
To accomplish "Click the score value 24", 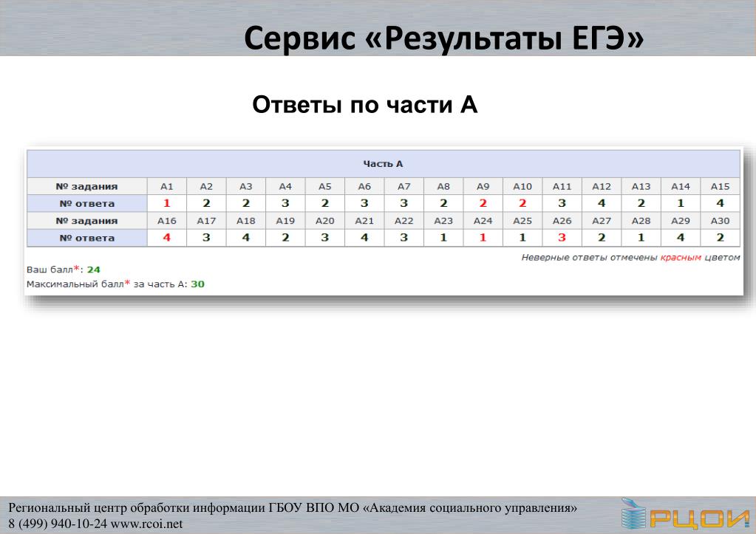I will click(x=94, y=270).
